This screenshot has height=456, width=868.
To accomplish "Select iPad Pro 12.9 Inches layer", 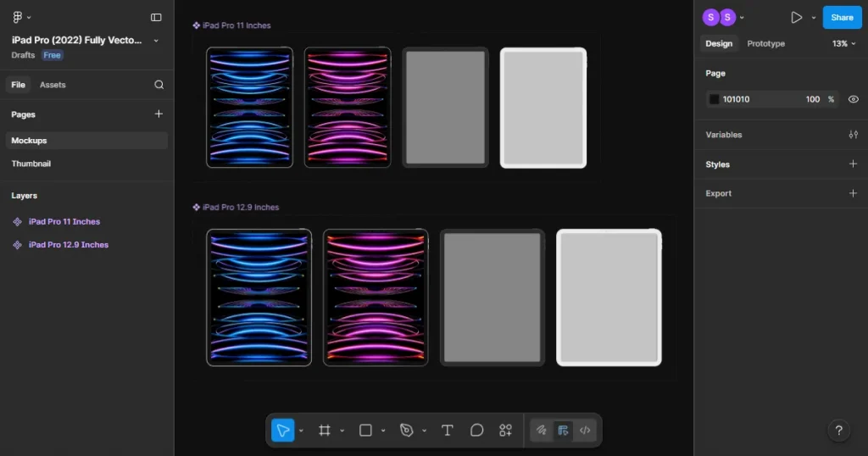I will [x=69, y=245].
